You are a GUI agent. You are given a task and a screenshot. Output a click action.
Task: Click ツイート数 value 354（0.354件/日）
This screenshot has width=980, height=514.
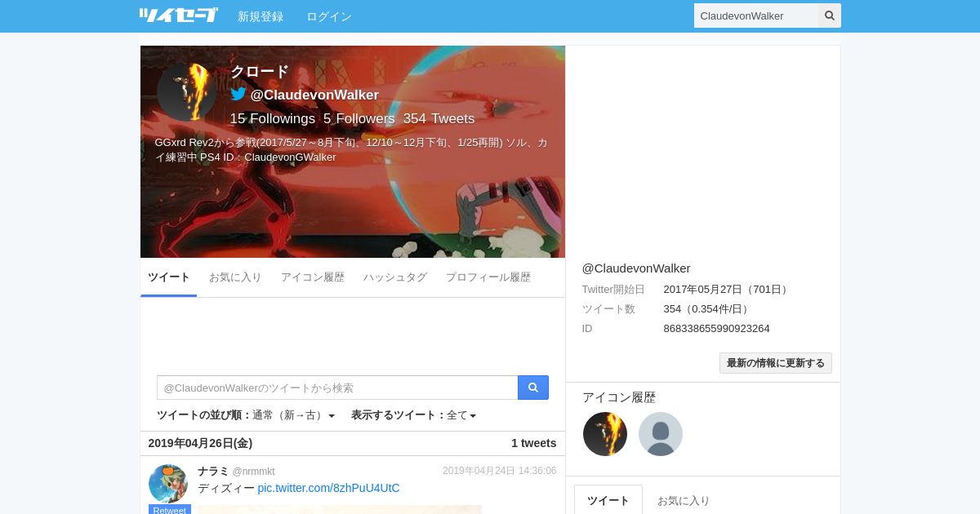[707, 309]
